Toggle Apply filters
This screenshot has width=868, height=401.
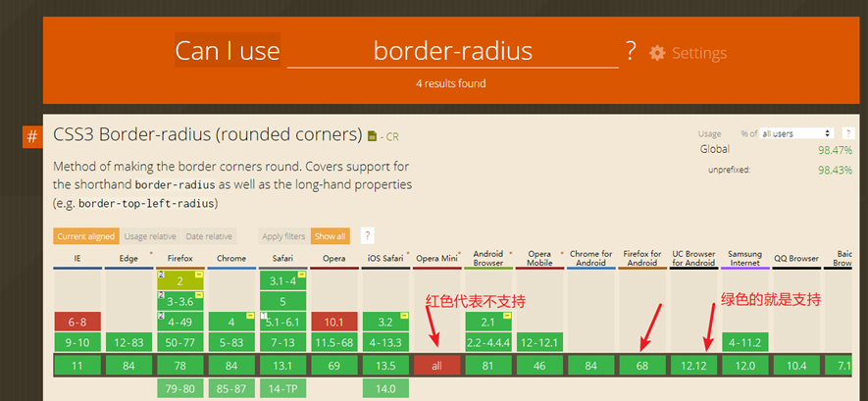tap(283, 236)
